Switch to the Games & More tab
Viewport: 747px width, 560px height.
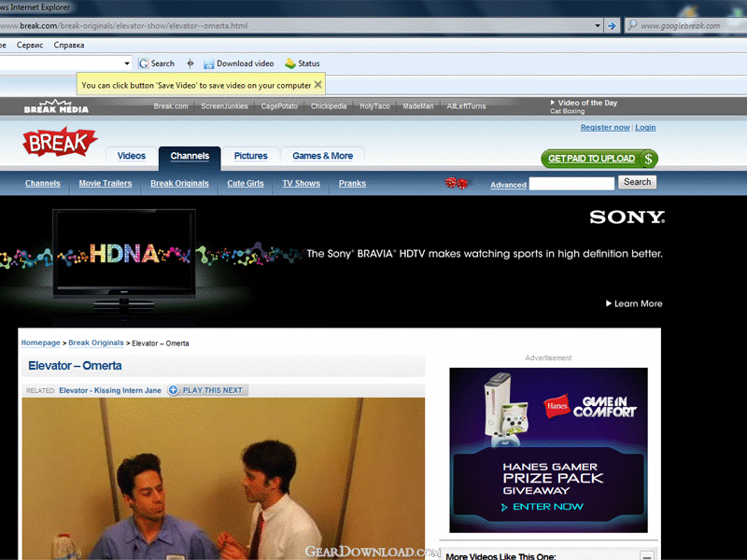(322, 156)
